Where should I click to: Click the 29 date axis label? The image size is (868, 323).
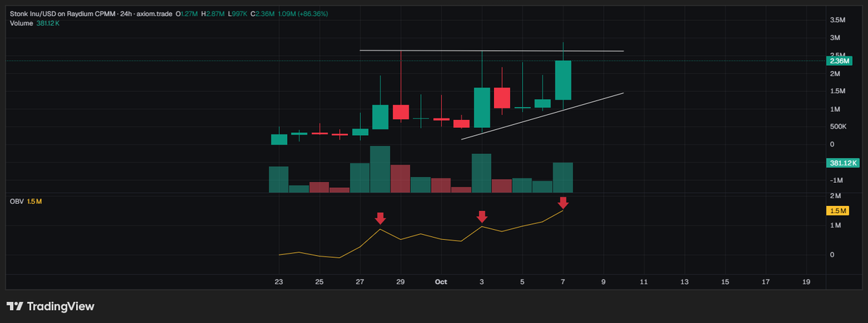click(x=401, y=281)
